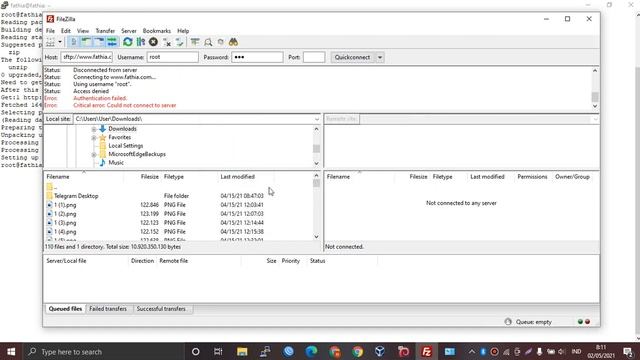
Task: Toggle display of the message log
Action: tap(73, 42)
